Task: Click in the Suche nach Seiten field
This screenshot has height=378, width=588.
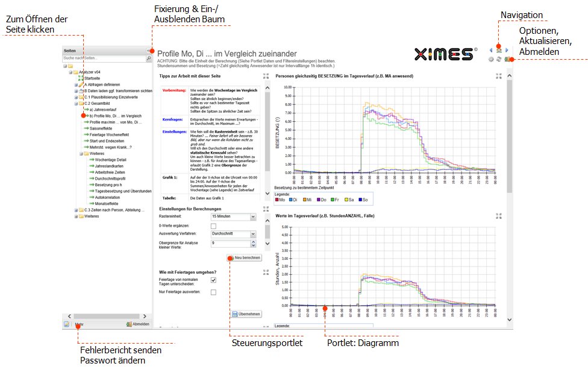Action: pyautogui.click(x=104, y=58)
